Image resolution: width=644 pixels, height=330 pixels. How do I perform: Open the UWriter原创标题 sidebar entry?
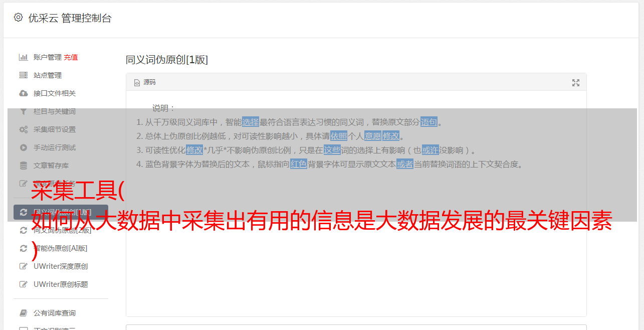61,284
